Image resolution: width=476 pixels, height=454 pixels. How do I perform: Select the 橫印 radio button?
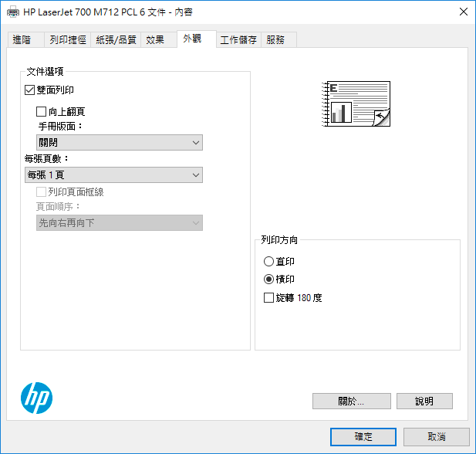point(268,279)
